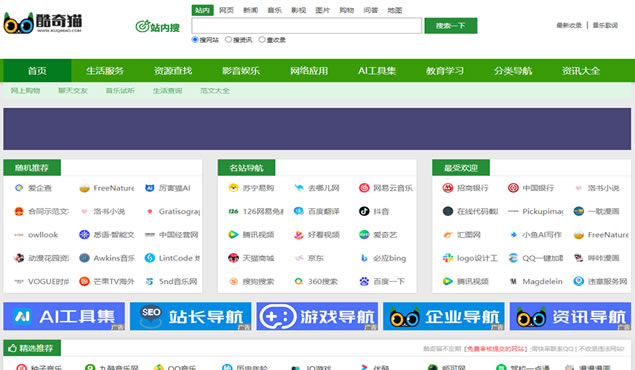Click the 资讯导航 banner
Viewport: 635px width, 370px height.
click(570, 316)
